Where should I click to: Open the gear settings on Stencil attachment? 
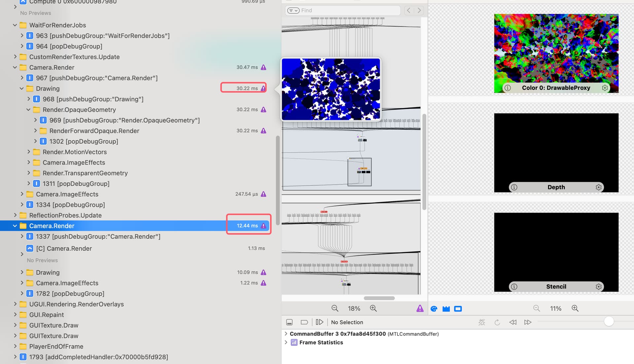[x=599, y=286]
